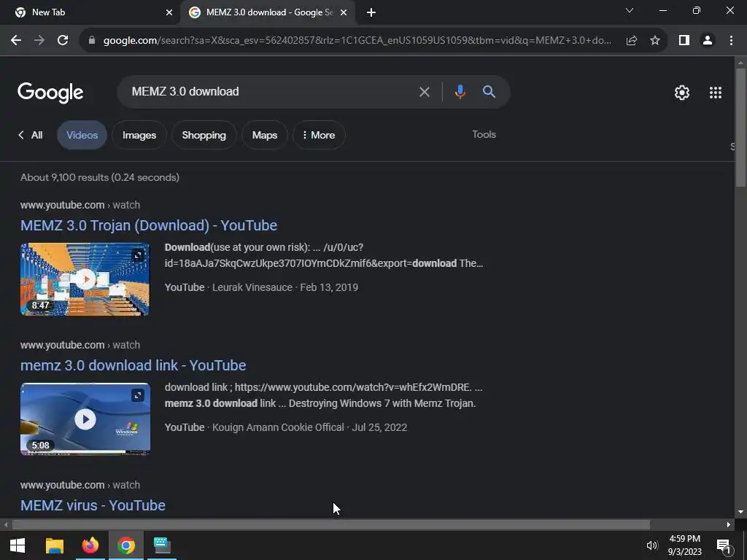The height and width of the screenshot is (560, 747).
Task: Go back to All results filter
Action: (31, 135)
